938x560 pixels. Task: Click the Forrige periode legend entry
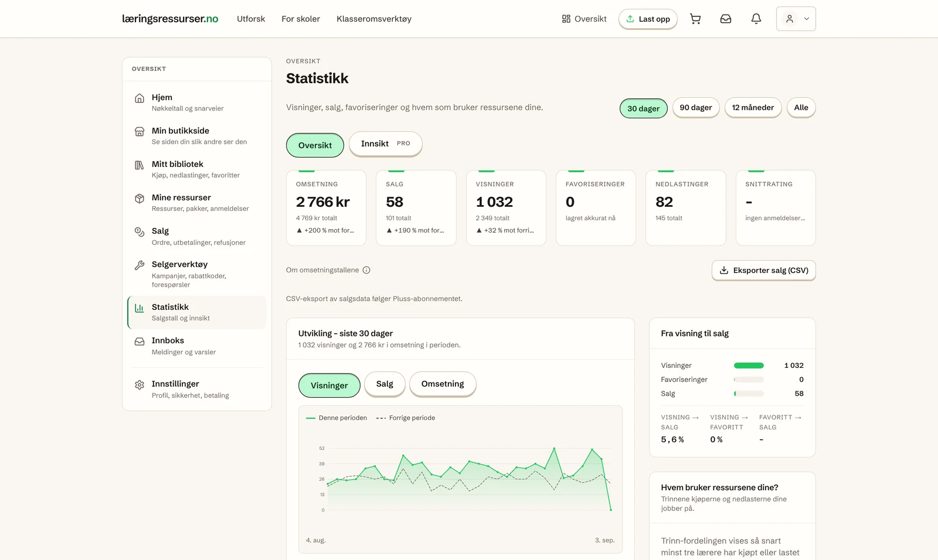[x=405, y=418]
